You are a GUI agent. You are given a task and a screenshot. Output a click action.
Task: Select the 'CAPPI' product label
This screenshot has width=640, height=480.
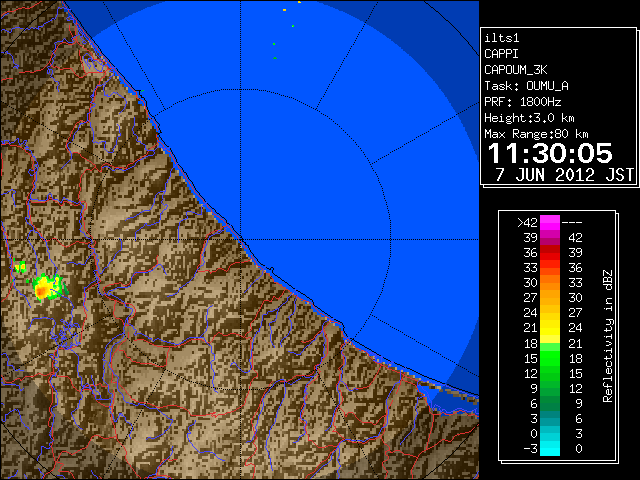(x=501, y=54)
